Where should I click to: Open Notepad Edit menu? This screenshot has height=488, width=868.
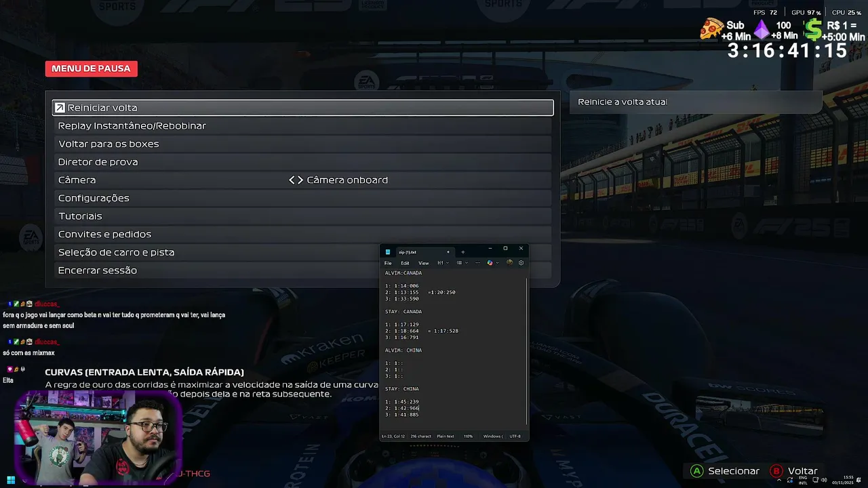click(405, 263)
